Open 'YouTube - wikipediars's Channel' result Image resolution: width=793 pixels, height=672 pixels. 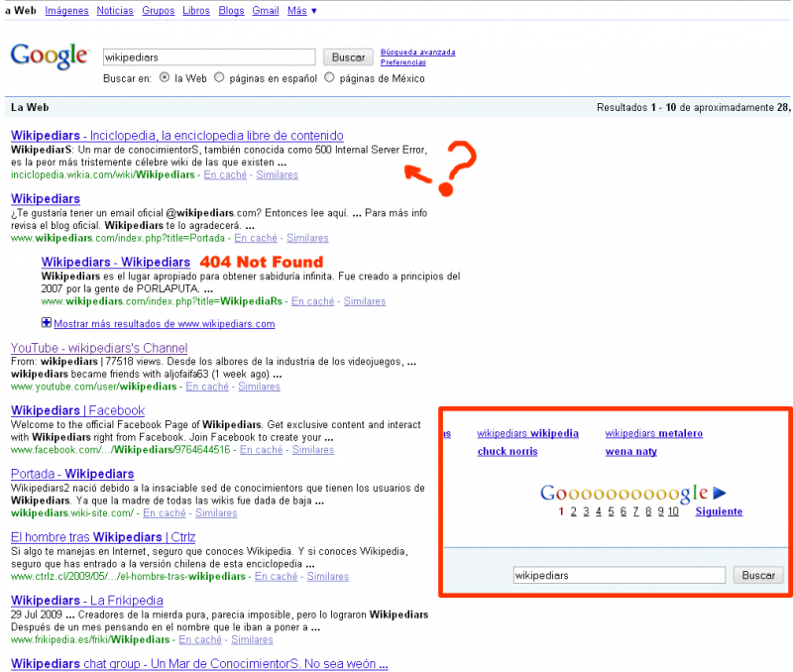pyautogui.click(x=99, y=348)
